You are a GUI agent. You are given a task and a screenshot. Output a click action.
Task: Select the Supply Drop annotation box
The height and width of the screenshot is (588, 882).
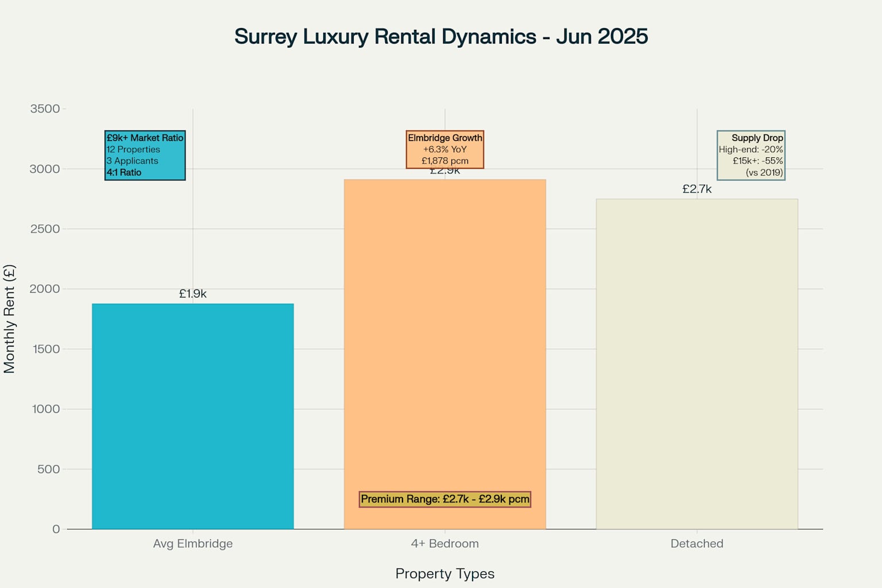point(752,154)
